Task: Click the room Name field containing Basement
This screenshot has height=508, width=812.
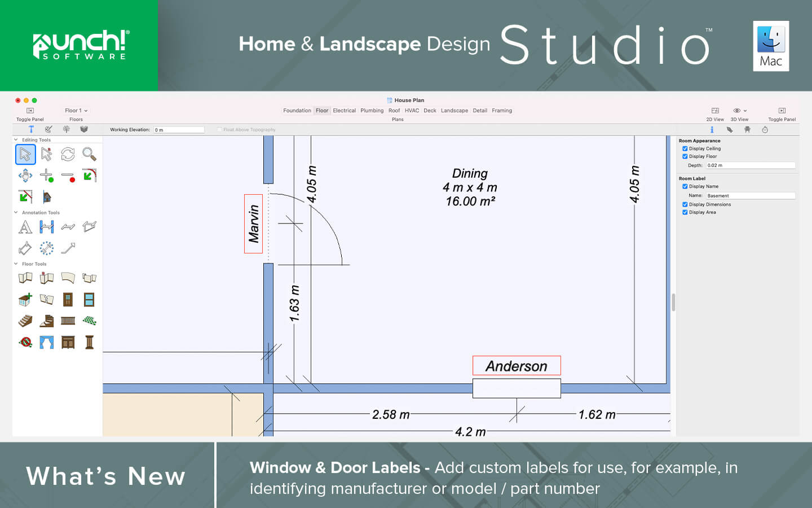Action: (751, 196)
